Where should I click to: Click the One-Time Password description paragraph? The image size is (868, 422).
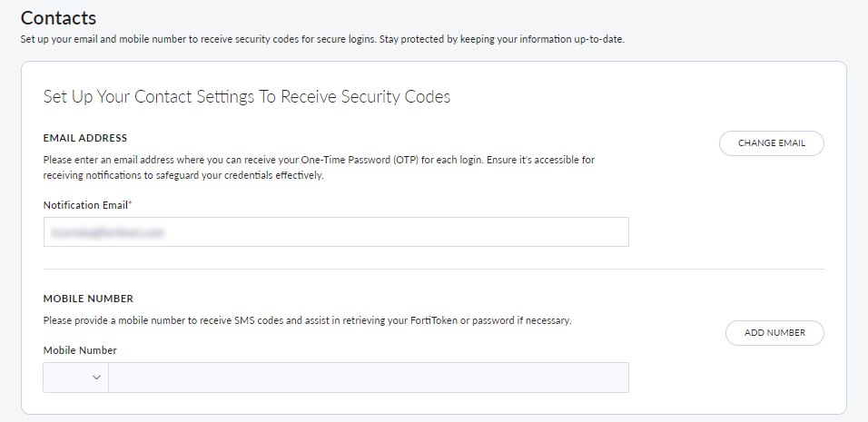(x=319, y=167)
